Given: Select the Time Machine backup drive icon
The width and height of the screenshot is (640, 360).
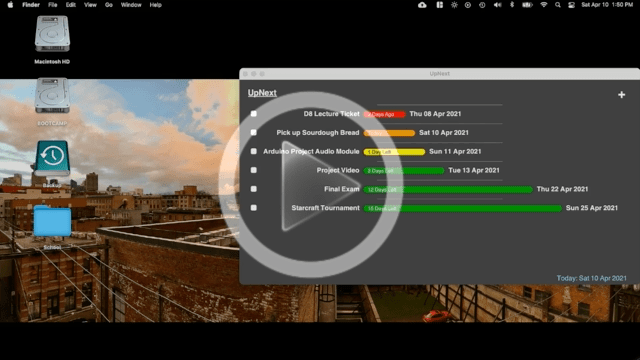Looking at the screenshot, I should [52, 158].
